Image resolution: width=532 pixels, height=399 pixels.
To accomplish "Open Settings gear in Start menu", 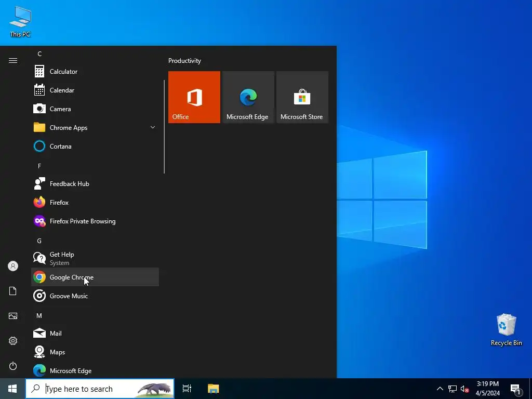I will point(13,341).
